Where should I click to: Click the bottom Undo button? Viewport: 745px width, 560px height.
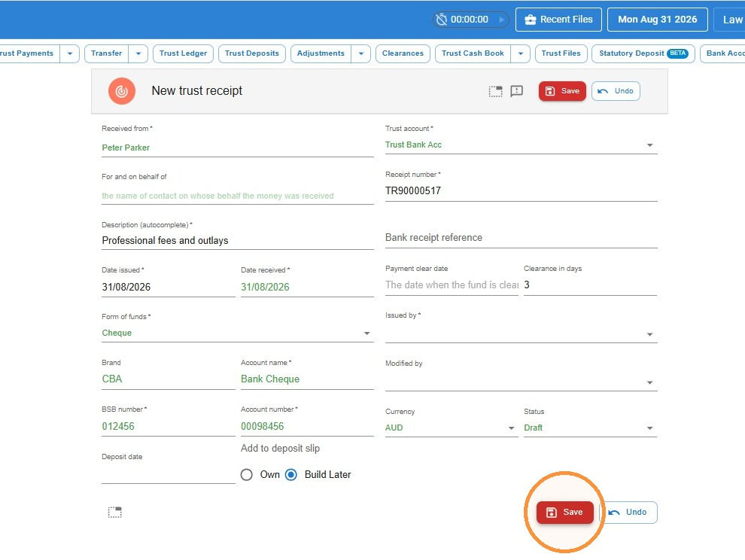[x=628, y=512]
